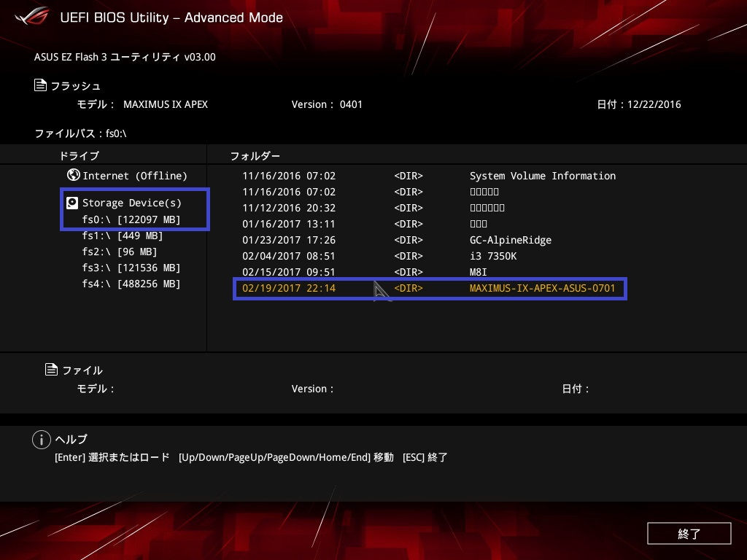Viewport: 747px width, 560px height.
Task: Click the ヘルプ heading
Action: click(71, 439)
